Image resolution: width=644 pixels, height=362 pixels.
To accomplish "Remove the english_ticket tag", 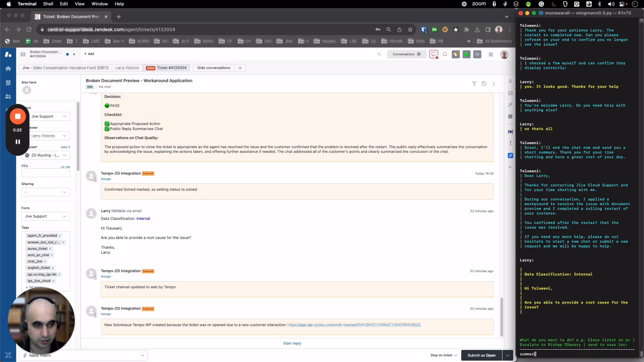I will (53, 268).
